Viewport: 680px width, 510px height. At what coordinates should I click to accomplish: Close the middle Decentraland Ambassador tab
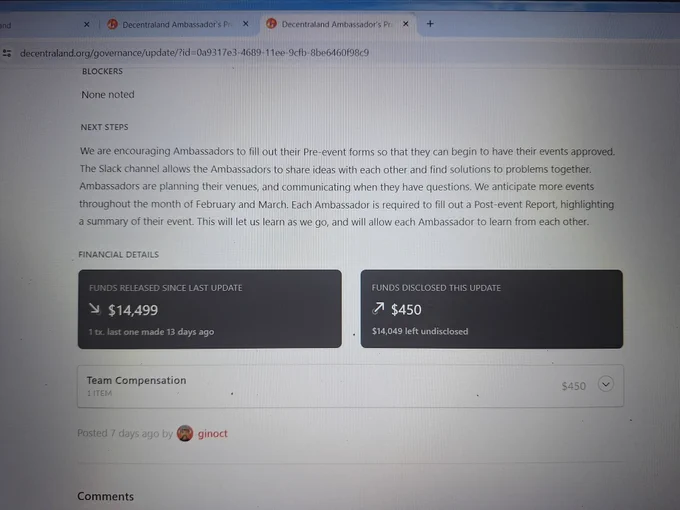pyautogui.click(x=245, y=24)
